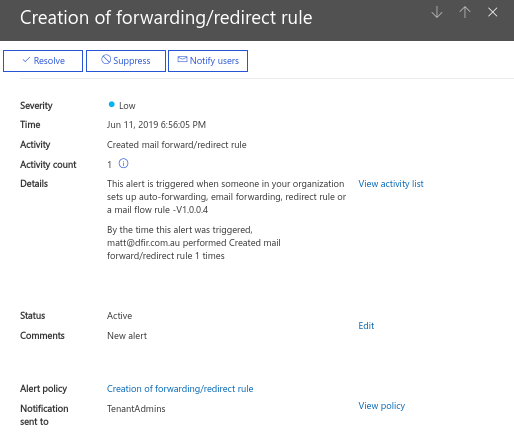Viewport: 514px width, 433px height.
Task: Open the View policy link
Action: [382, 406]
